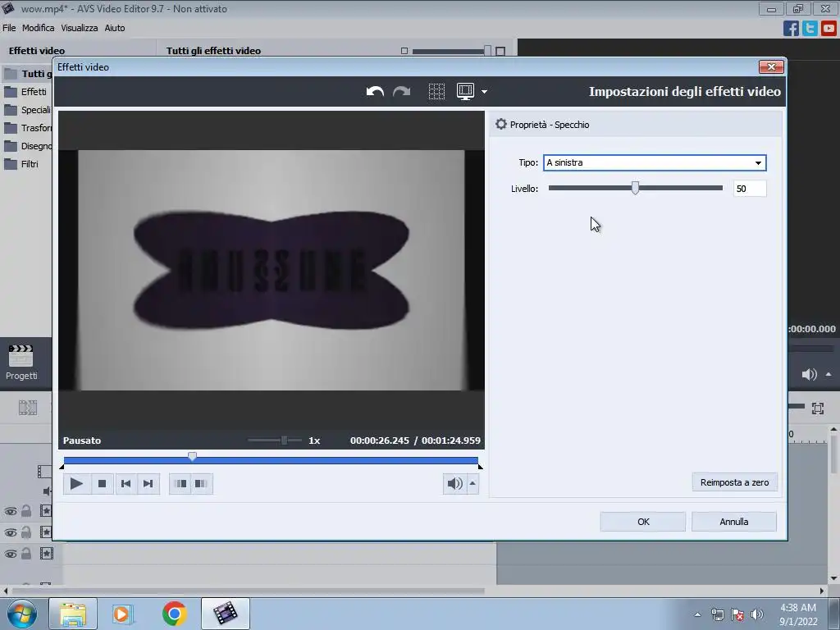The height and width of the screenshot is (630, 840).
Task: Click the monitor preview icon
Action: tap(465, 92)
